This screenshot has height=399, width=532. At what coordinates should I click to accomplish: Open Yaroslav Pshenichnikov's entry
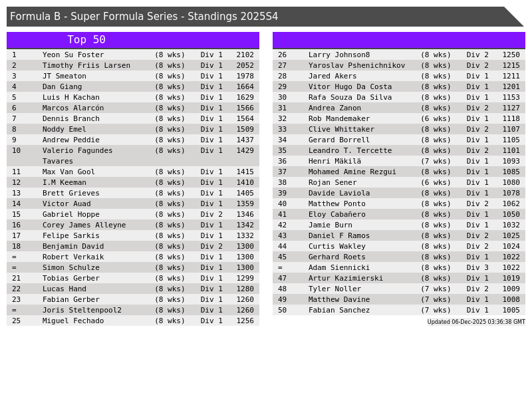356,65
